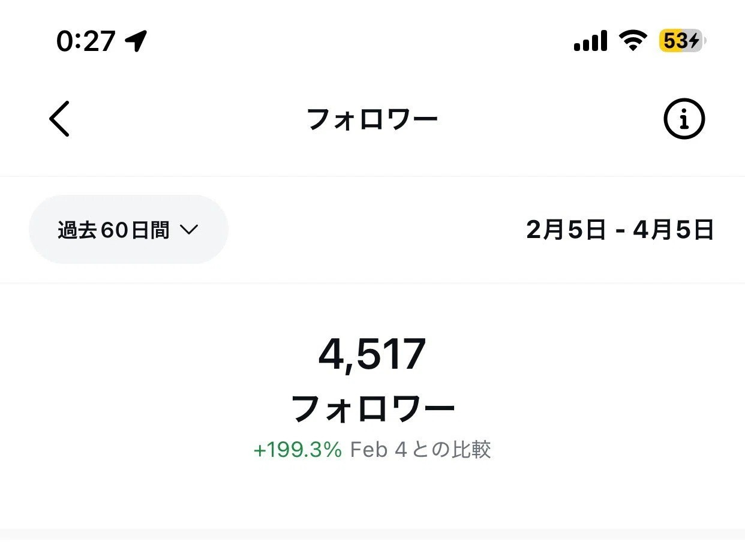Screen dimensions: 745x560
Task: Open the 過去60日間 period dropdown
Action: click(128, 230)
